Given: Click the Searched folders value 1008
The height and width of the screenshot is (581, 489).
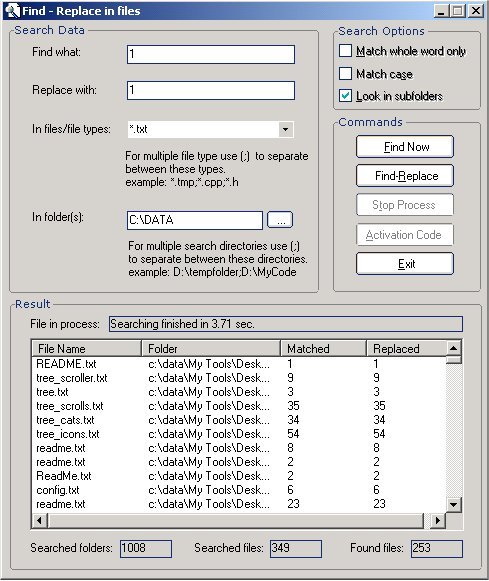Looking at the screenshot, I should [x=146, y=548].
